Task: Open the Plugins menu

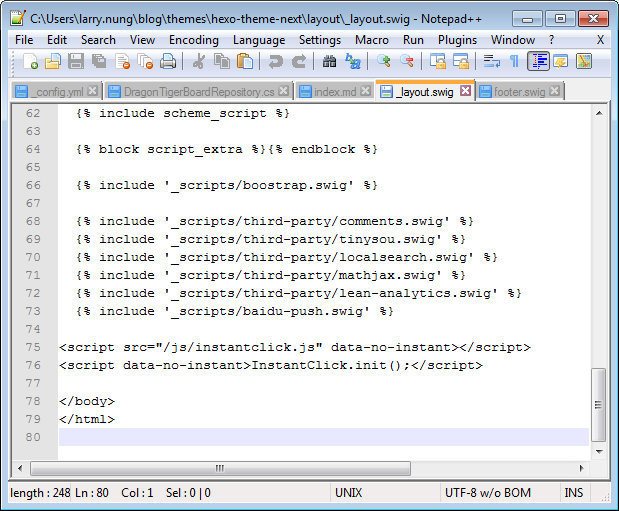Action: pos(457,40)
